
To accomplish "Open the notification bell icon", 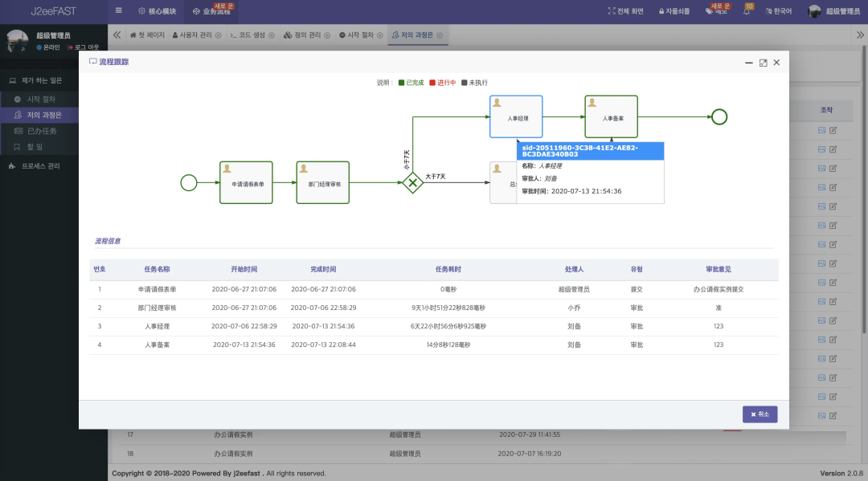I will pos(747,11).
